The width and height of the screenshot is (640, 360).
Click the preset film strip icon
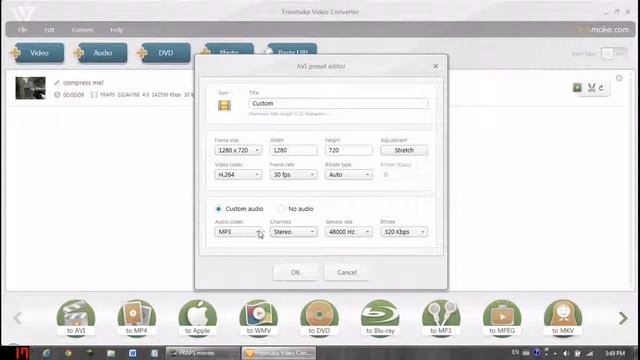click(224, 106)
